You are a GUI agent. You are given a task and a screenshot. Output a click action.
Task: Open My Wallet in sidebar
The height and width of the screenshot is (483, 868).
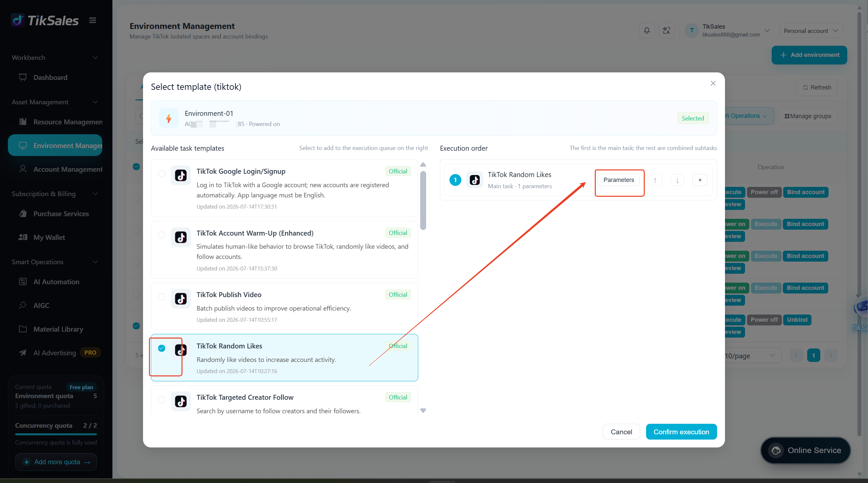click(x=55, y=238)
